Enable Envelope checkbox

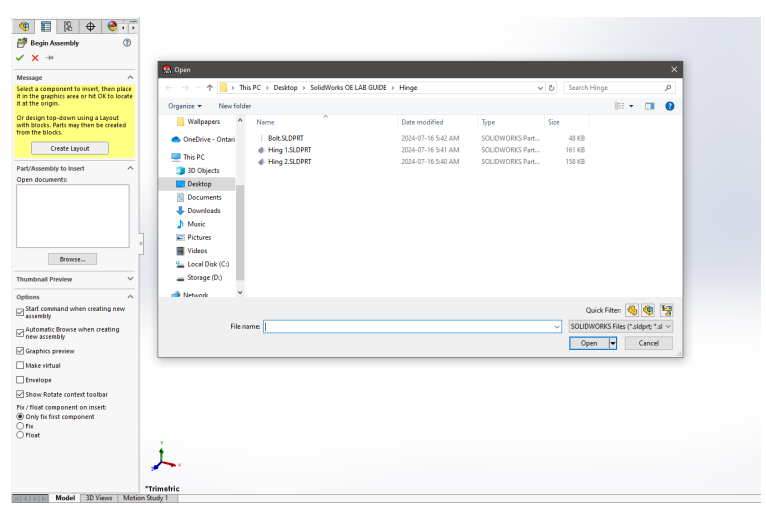click(20, 380)
